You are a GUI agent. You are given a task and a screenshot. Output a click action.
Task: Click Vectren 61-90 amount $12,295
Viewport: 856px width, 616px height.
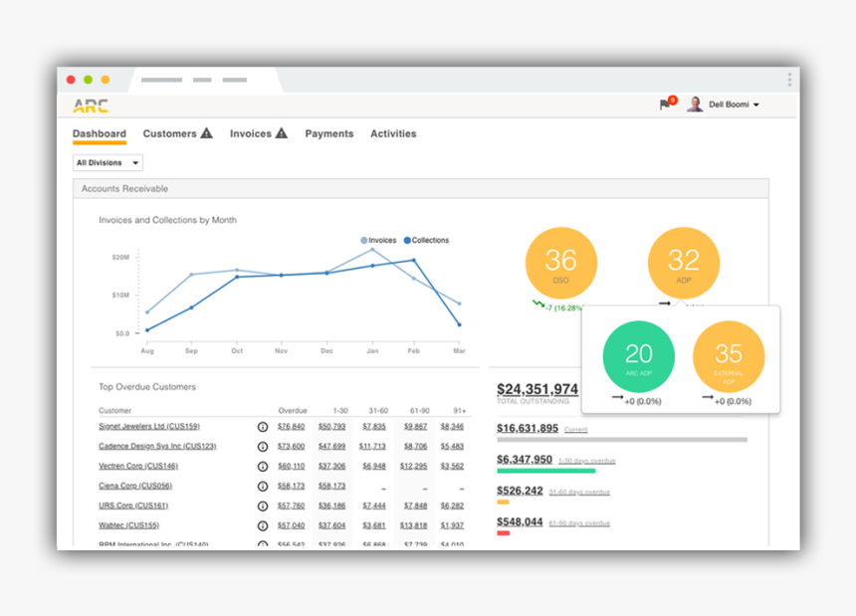tap(413, 466)
